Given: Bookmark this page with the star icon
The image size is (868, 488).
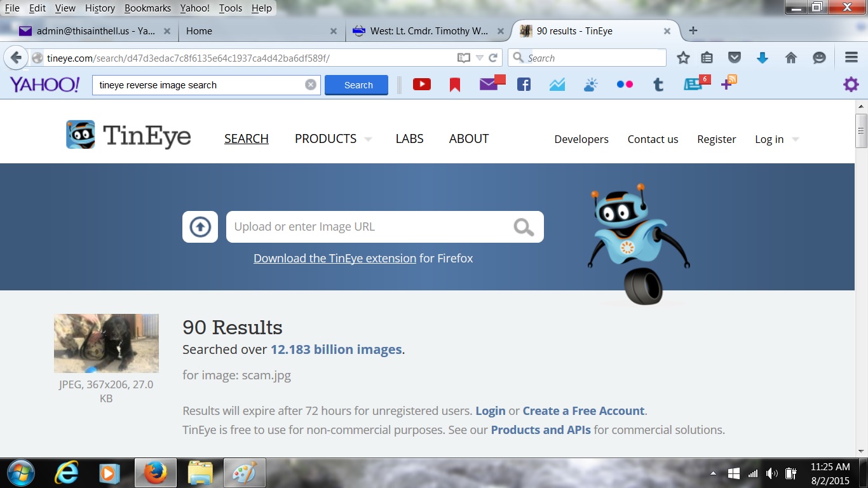Looking at the screenshot, I should coord(683,58).
